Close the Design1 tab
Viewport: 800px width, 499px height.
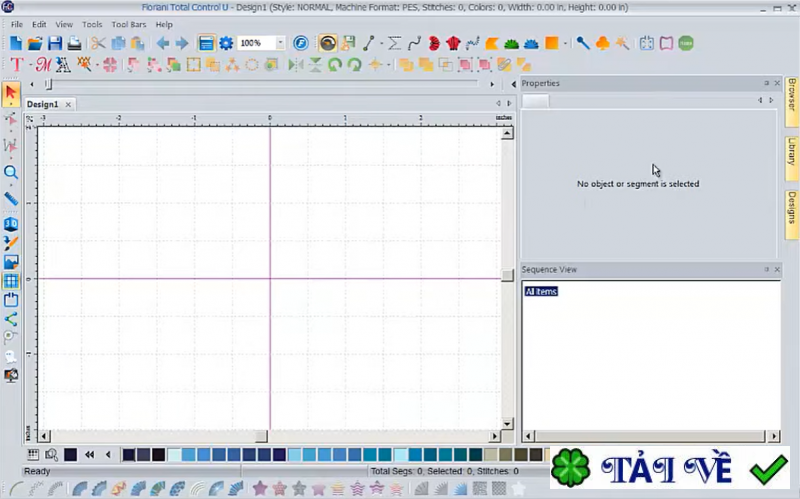[68, 105]
